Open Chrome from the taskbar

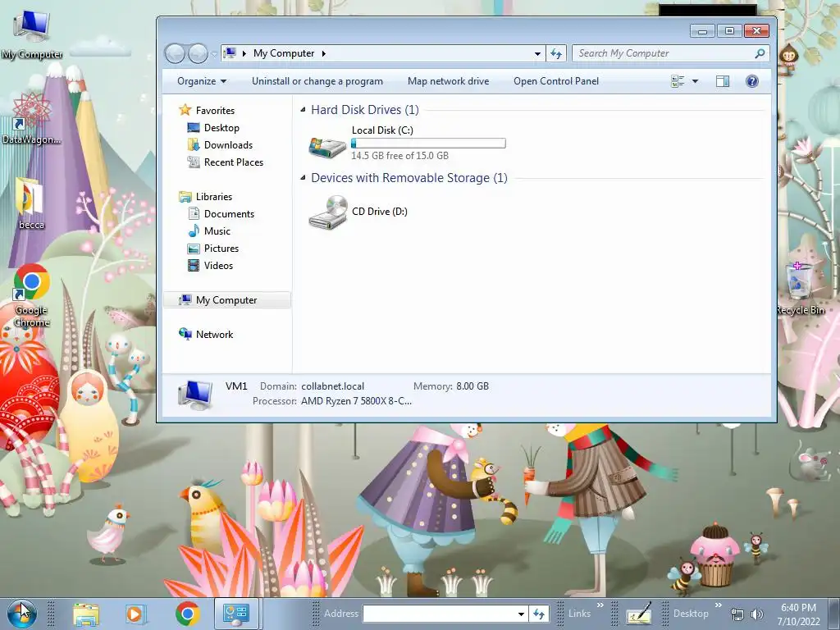[x=187, y=614]
